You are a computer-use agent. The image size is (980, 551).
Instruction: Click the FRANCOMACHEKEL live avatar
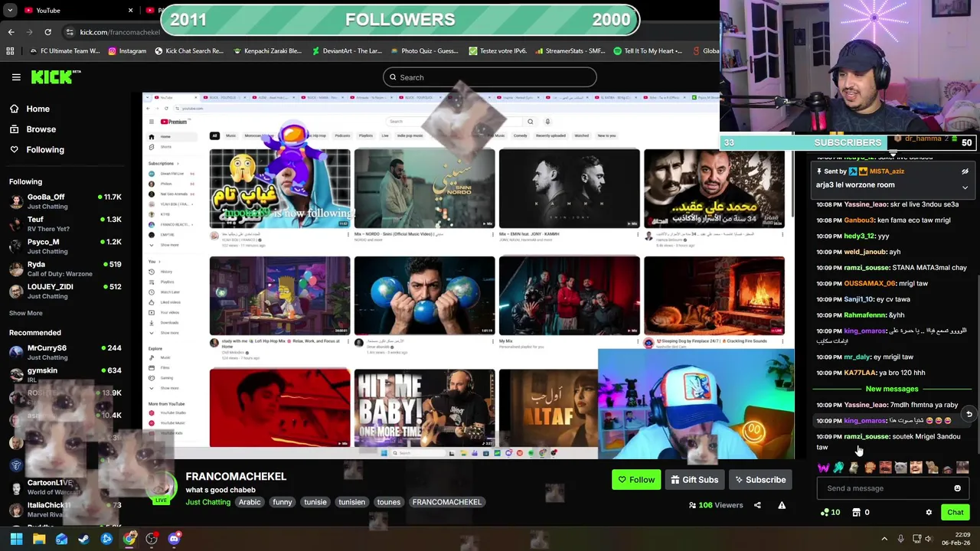[x=162, y=487]
